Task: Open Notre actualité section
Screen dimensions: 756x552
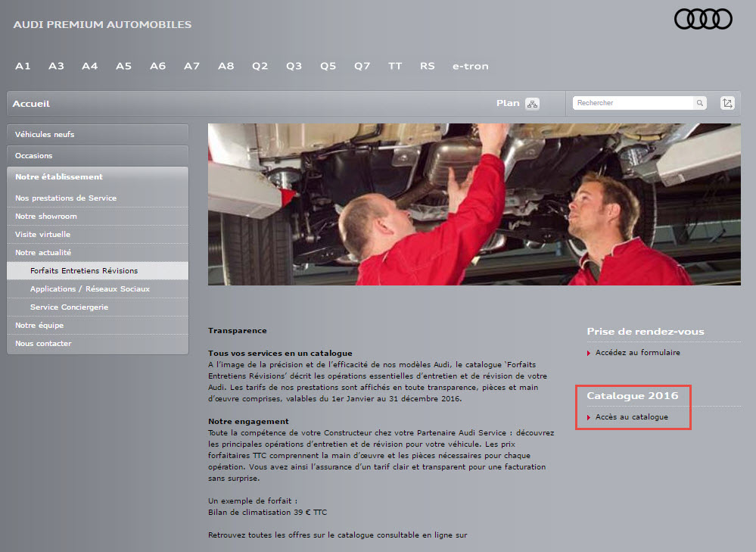Action: 98,252
